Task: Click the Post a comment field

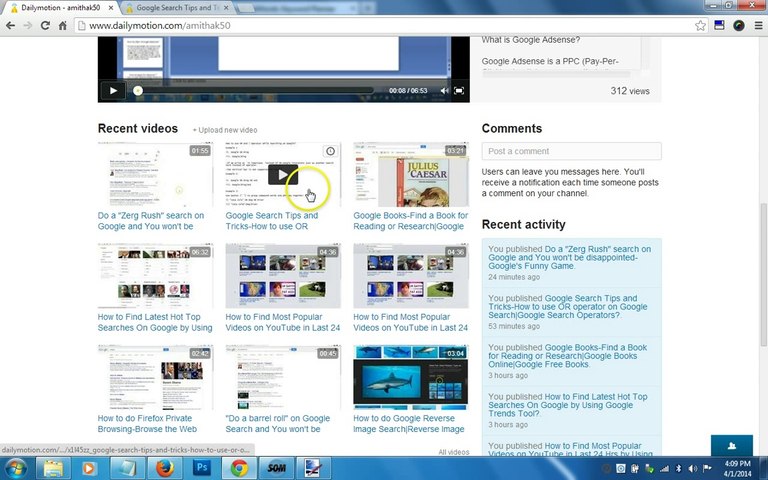Action: tap(572, 151)
